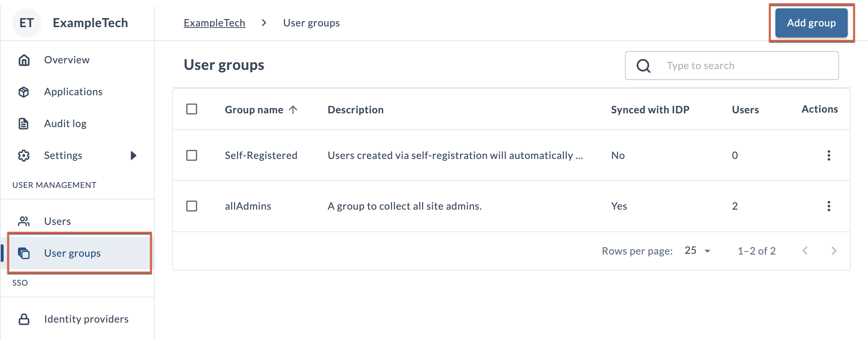Open actions menu for allAdmins group
Viewport: 868px width, 340px height.
(829, 206)
